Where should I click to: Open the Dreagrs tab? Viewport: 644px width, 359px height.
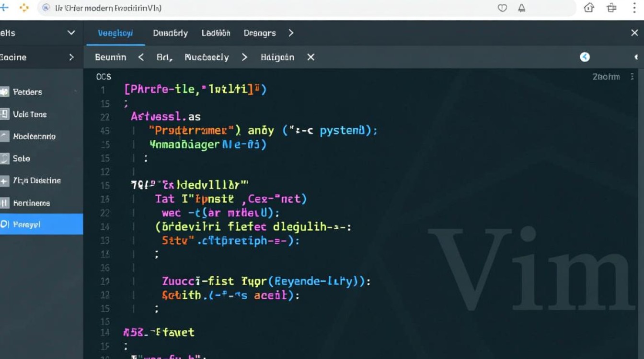[x=259, y=33]
